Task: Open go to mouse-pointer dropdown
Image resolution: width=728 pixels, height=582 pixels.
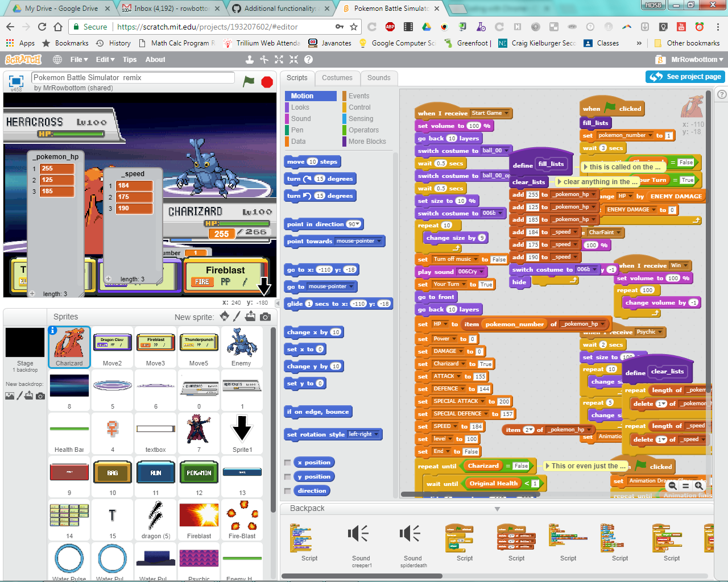Action: 351,286
